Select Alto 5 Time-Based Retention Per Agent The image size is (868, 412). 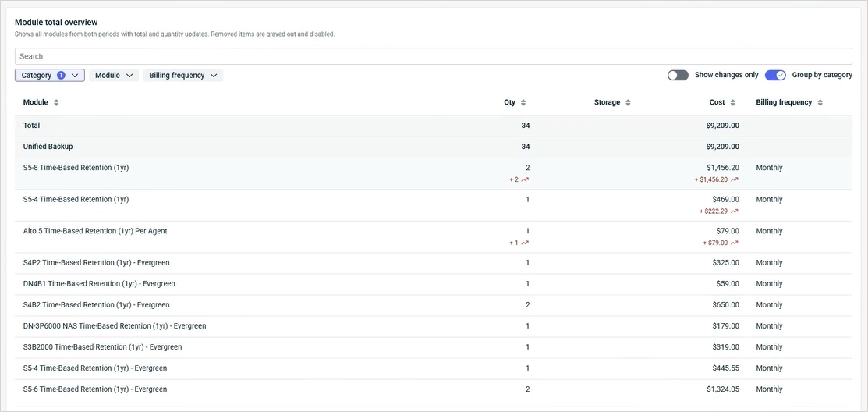[x=95, y=231]
